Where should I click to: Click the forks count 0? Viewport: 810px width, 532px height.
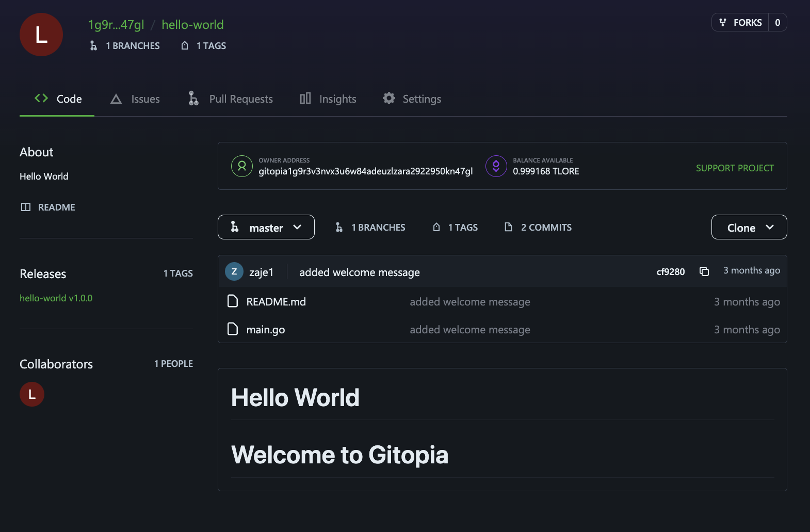[777, 22]
